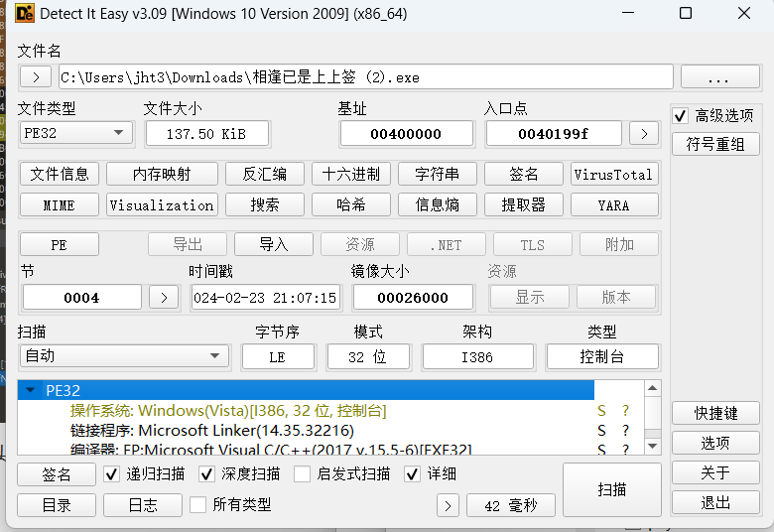Open 内存映射 view
The width and height of the screenshot is (774, 532).
point(162,174)
